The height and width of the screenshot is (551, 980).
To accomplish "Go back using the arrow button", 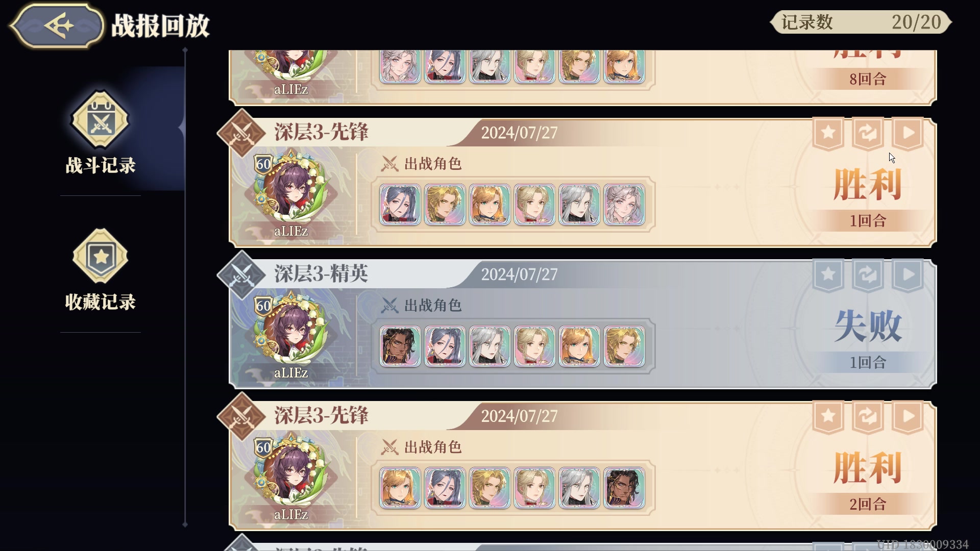I will click(x=57, y=26).
